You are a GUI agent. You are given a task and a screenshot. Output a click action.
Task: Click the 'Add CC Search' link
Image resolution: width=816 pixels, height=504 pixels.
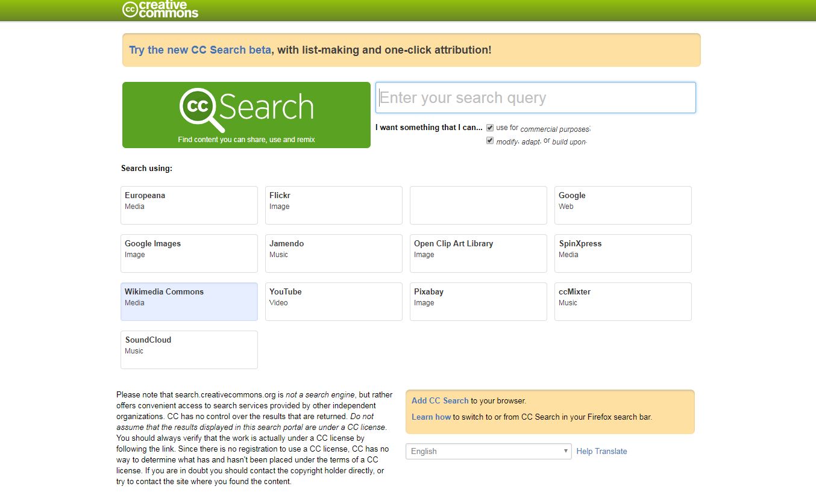tap(440, 400)
